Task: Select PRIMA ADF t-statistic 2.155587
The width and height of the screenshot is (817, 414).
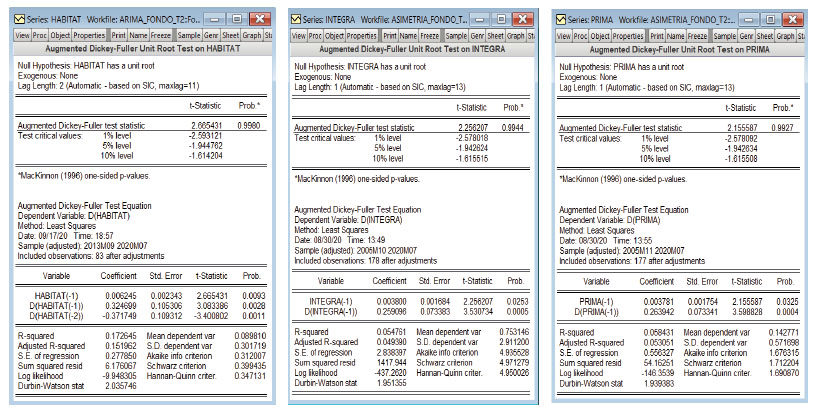Action: click(742, 128)
